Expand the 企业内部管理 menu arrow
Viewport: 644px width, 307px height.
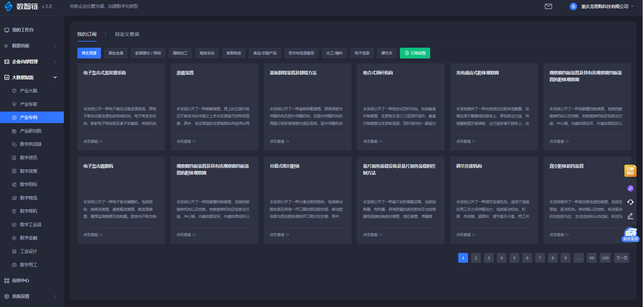(55, 62)
